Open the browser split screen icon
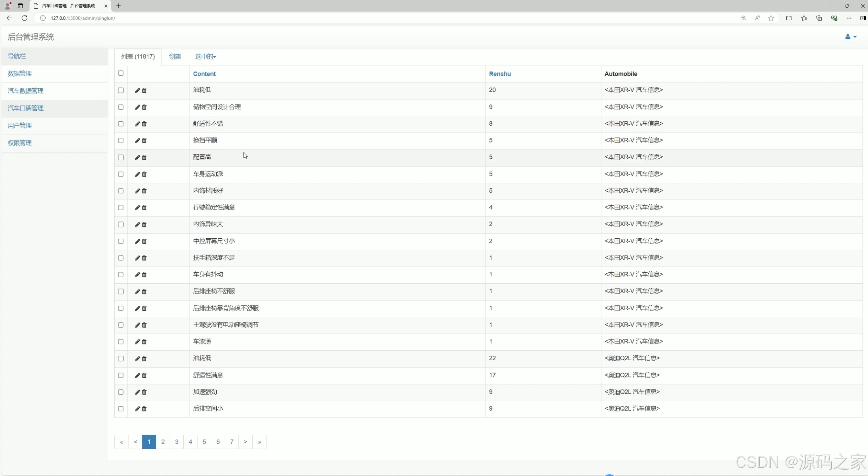This screenshot has width=868, height=476. 789,18
